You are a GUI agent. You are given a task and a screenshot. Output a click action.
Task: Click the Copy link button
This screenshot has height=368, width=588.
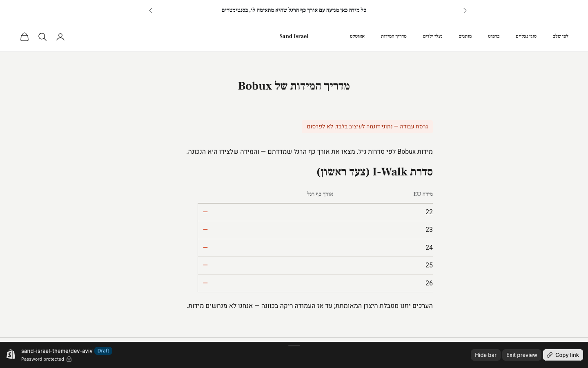click(563, 355)
